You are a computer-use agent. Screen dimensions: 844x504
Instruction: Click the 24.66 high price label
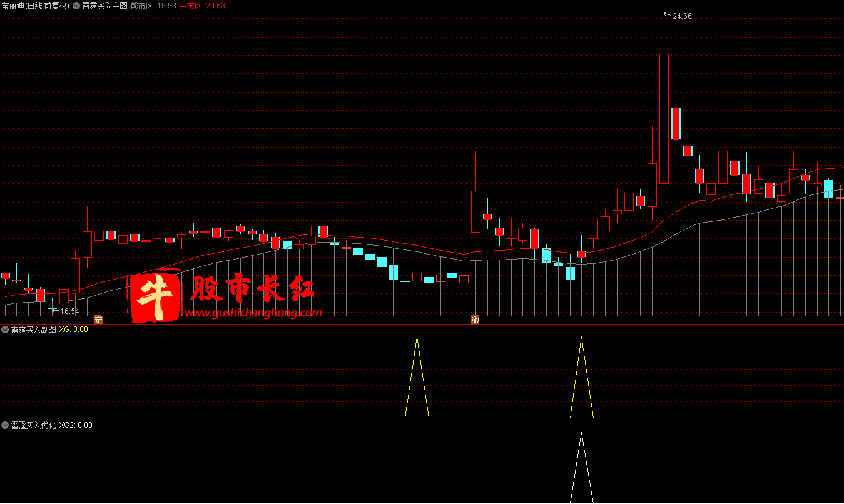(x=682, y=16)
